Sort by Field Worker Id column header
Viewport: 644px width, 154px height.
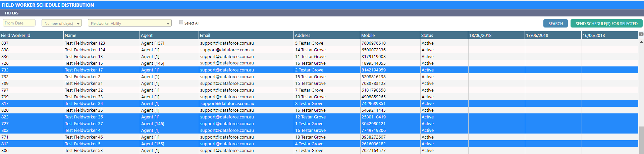[x=32, y=35]
